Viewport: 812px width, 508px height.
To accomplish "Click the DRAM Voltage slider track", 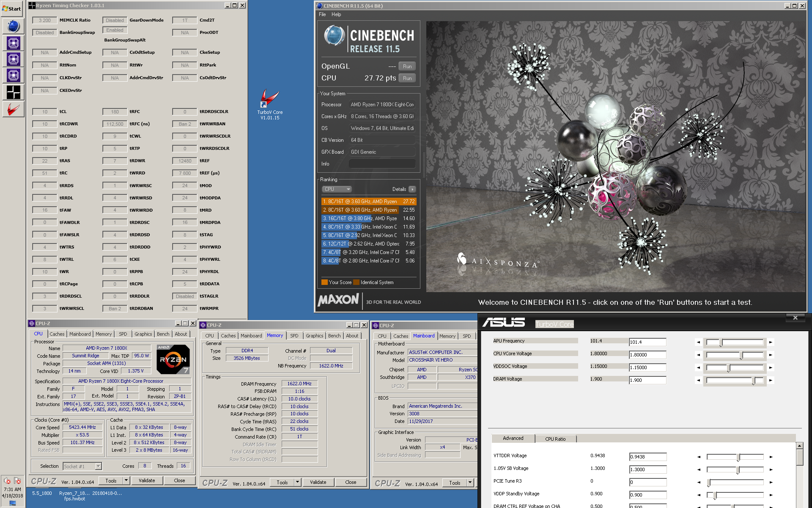I will 735,380.
